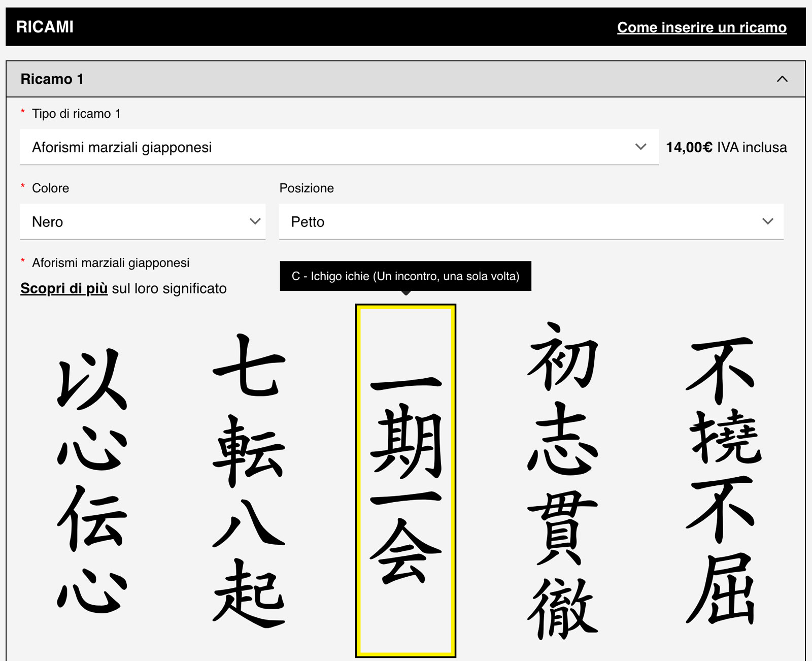Pick the fourth kanji aphorism 初志貫徹
The height and width of the screenshot is (661, 812).
click(x=563, y=480)
